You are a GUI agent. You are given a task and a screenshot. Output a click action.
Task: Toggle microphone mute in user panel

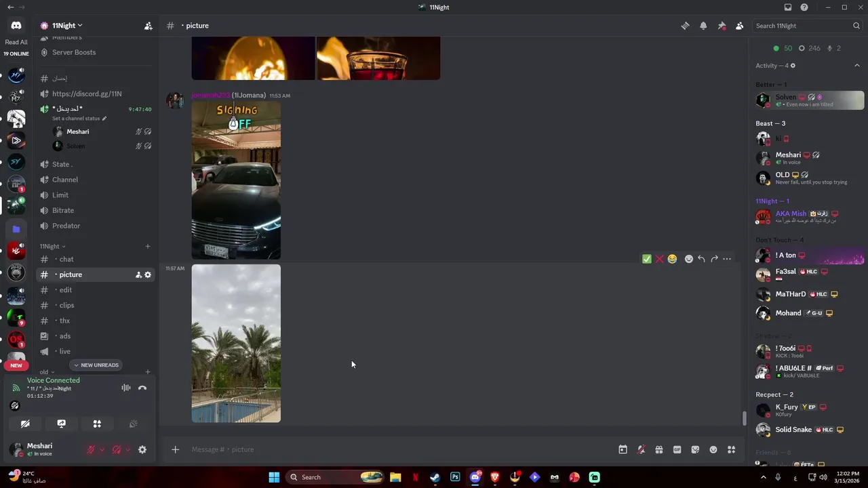click(x=91, y=449)
